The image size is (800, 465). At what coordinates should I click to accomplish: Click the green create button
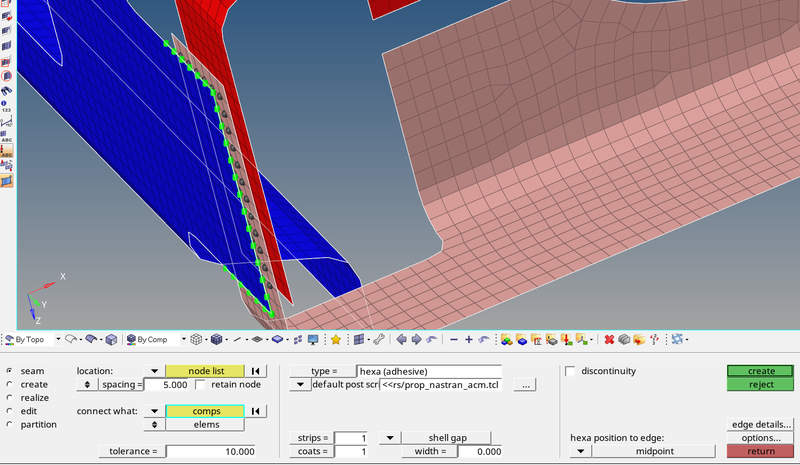pyautogui.click(x=761, y=371)
